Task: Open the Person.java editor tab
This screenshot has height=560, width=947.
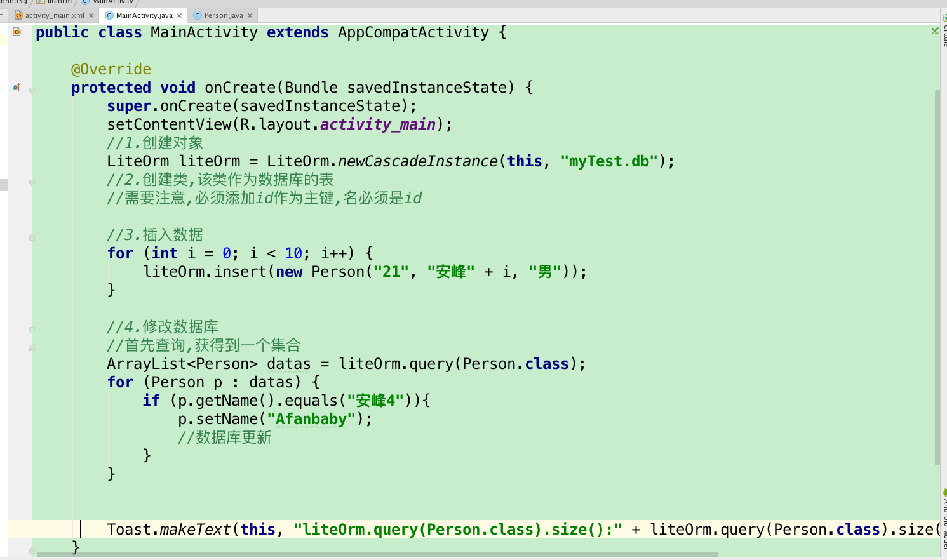Action: tap(224, 15)
